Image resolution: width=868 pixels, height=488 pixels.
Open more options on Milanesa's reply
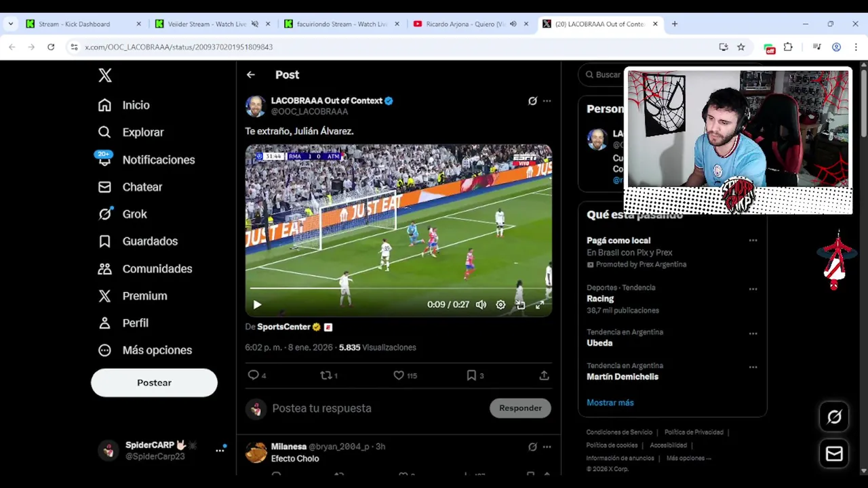(x=547, y=447)
